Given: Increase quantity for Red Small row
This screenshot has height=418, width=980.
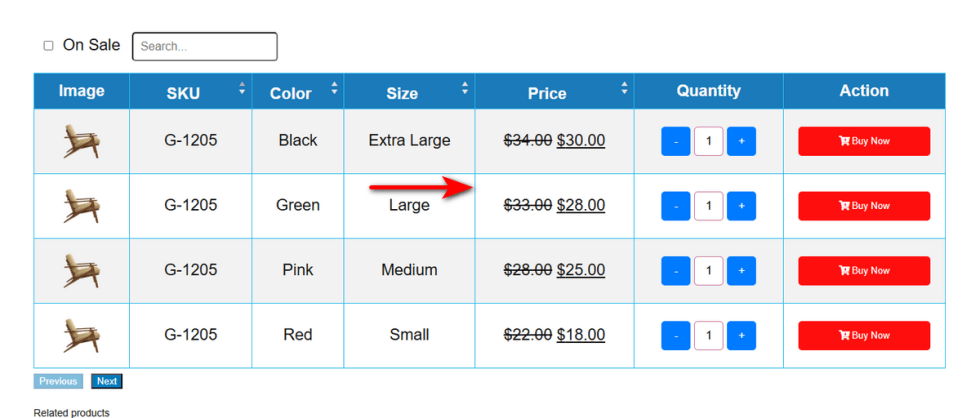Looking at the screenshot, I should (741, 335).
